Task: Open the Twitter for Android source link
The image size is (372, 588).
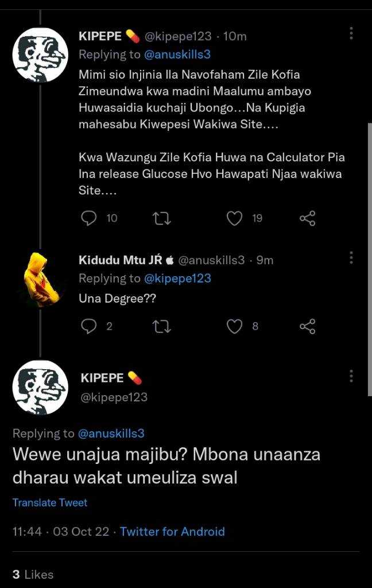Action: pos(172,531)
